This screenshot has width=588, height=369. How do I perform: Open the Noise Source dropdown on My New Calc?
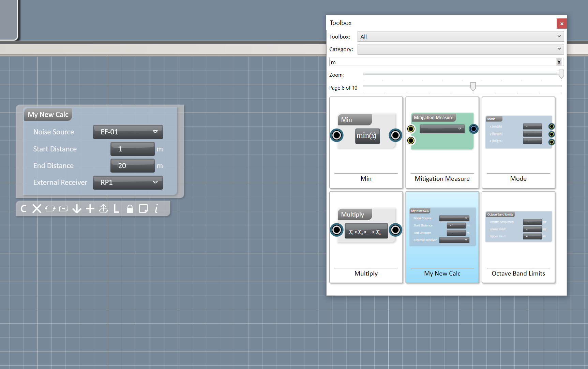(x=128, y=132)
